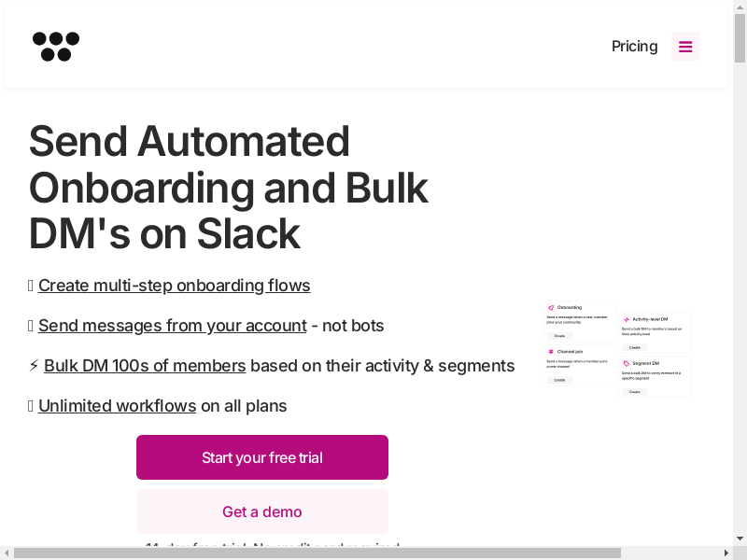The width and height of the screenshot is (747, 560).
Task: Open the send messages from your account link
Action: [172, 326]
